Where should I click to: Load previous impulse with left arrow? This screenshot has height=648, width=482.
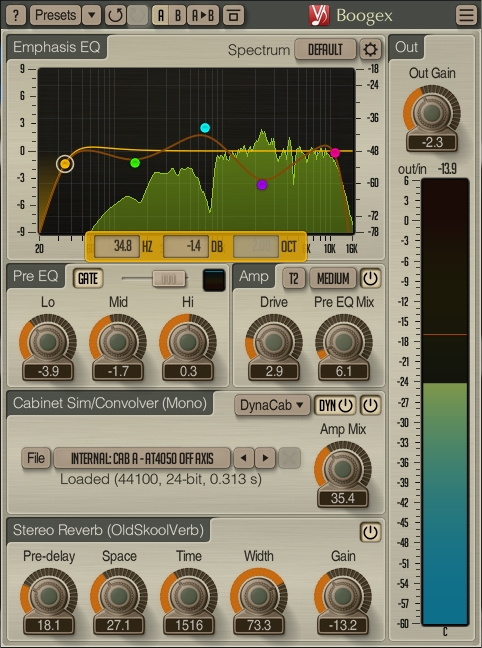[243, 458]
